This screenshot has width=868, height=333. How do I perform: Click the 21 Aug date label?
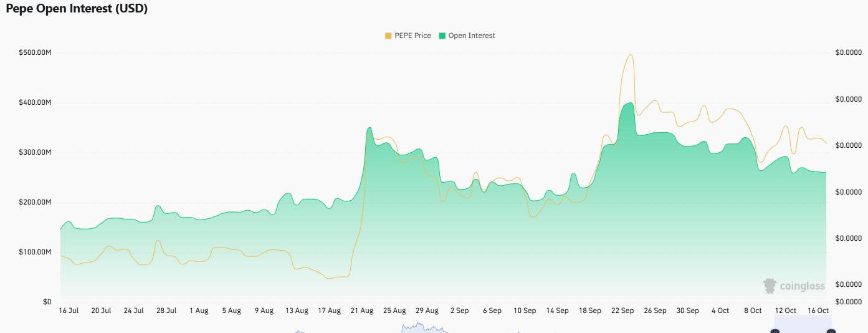pyautogui.click(x=362, y=311)
